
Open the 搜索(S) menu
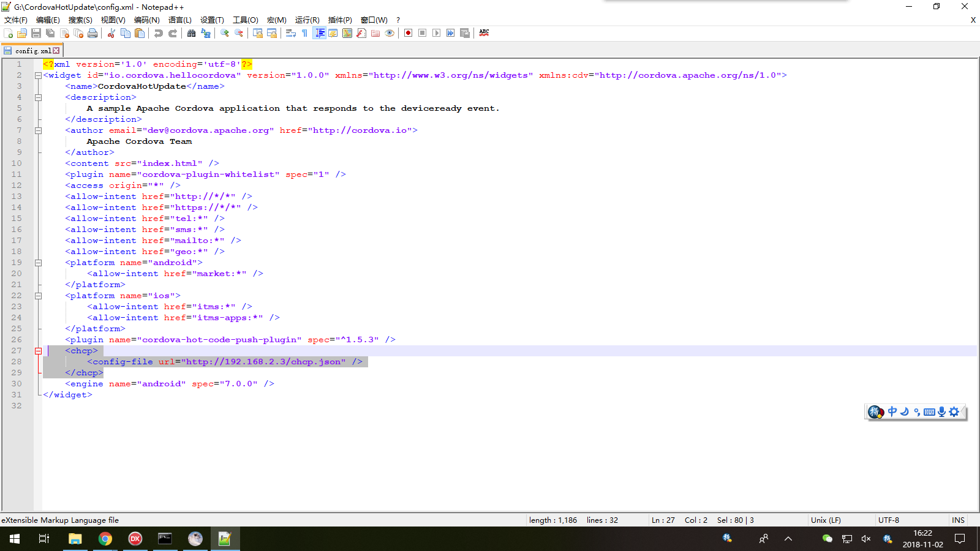click(x=80, y=20)
